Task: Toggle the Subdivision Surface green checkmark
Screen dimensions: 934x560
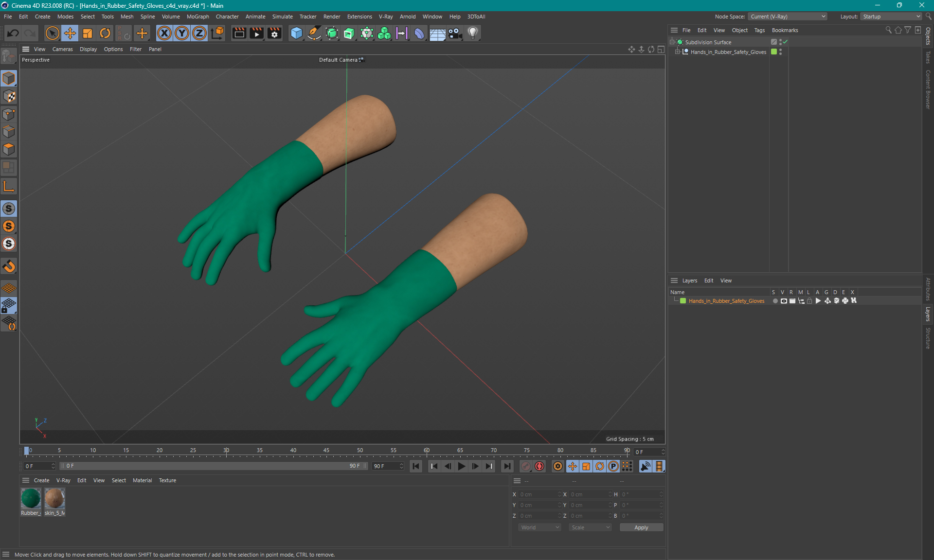Action: [785, 42]
